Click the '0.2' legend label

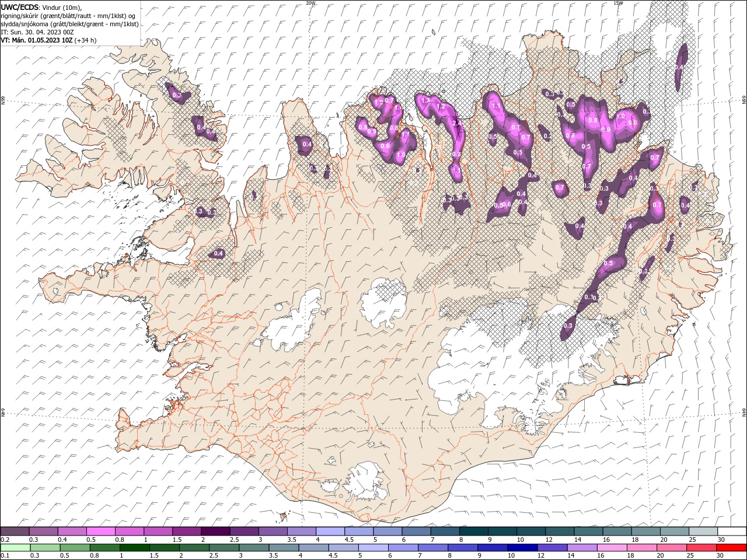coord(4,540)
